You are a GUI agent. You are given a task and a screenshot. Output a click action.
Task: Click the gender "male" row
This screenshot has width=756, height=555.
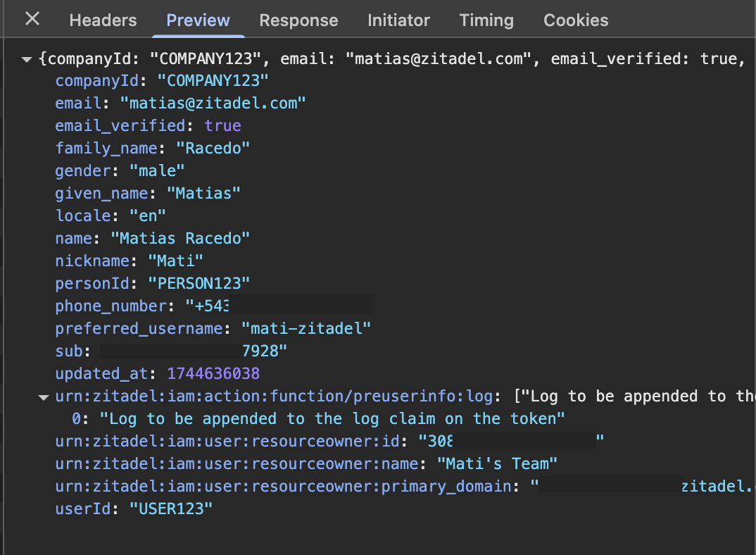(120, 171)
